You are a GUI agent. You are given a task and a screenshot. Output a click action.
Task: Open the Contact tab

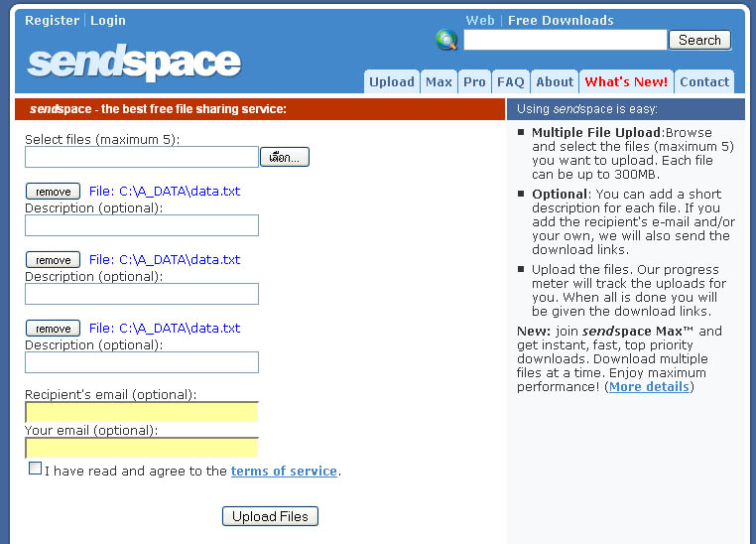(x=704, y=81)
